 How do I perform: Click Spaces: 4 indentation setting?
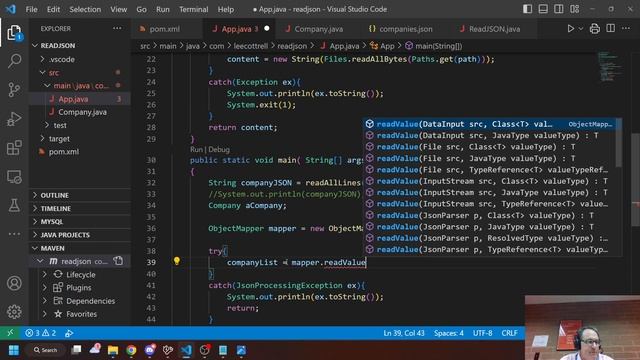click(x=449, y=333)
